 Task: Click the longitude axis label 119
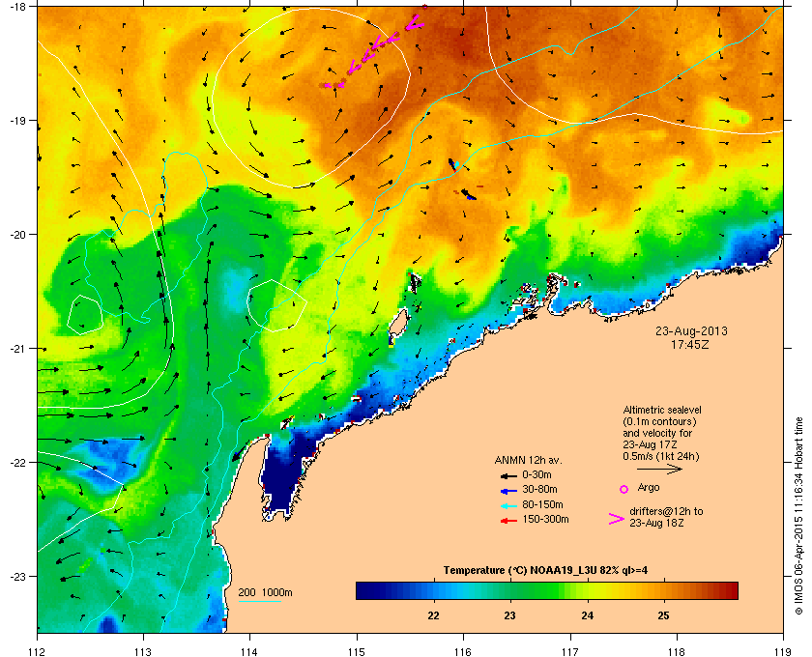click(x=783, y=651)
